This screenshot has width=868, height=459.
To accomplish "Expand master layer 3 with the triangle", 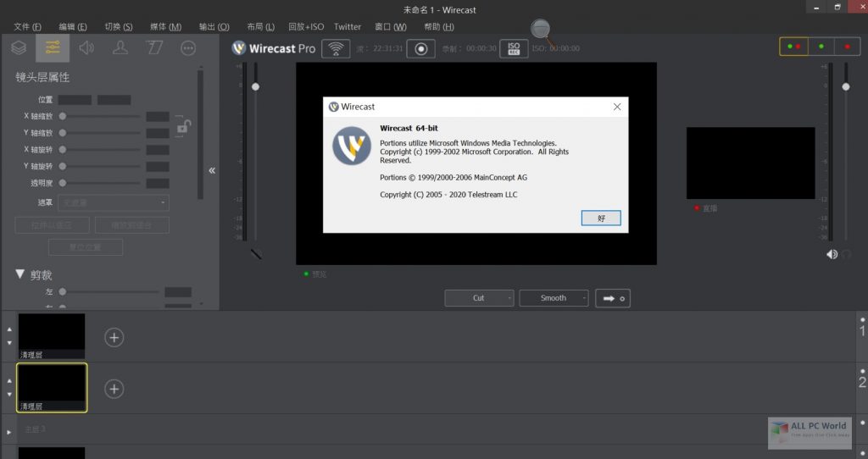I will pyautogui.click(x=8, y=432).
